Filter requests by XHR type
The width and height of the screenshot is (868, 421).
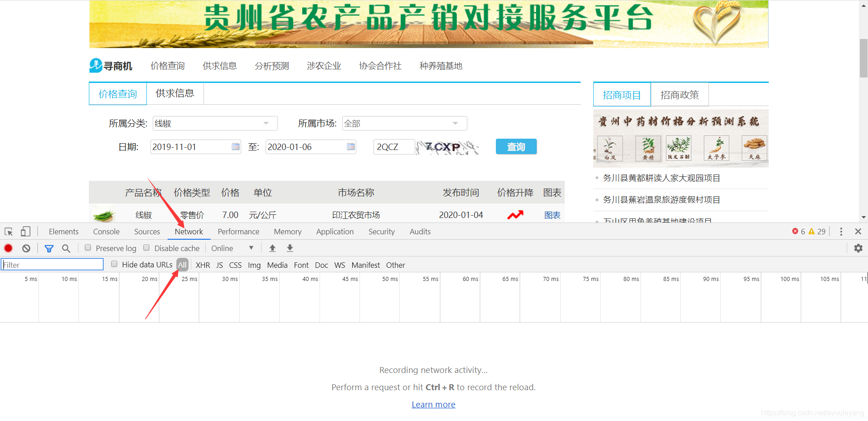[x=203, y=265]
